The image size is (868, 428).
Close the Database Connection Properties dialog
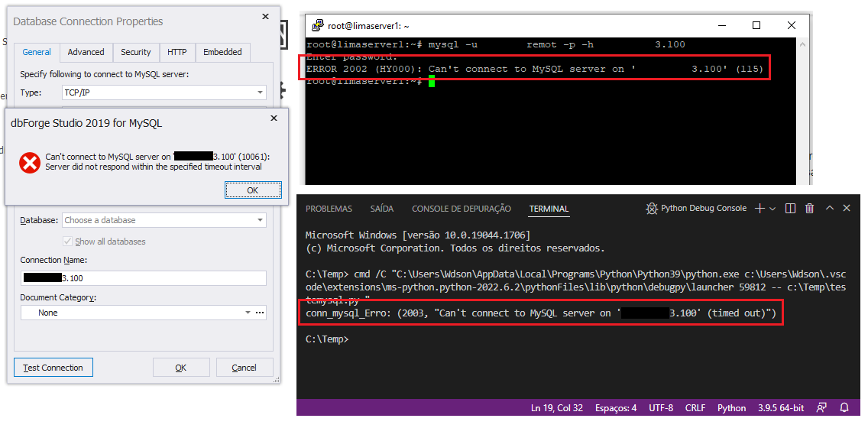pos(266,17)
